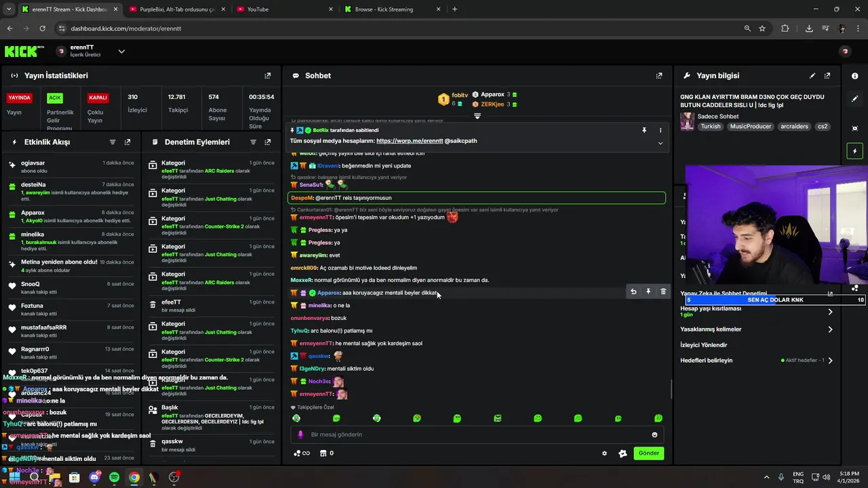868x488 pixels.
Task: Open info icon in right sidebar
Action: (854, 76)
